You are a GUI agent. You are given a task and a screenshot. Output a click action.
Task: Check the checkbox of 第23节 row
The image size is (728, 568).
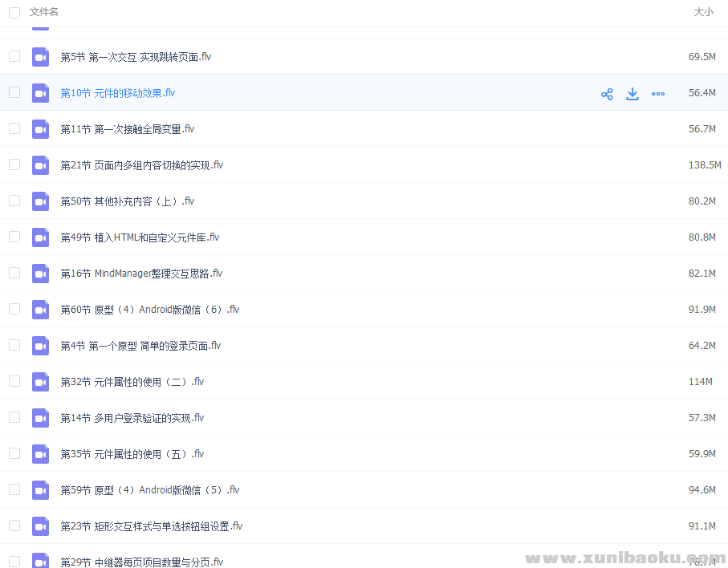14,525
